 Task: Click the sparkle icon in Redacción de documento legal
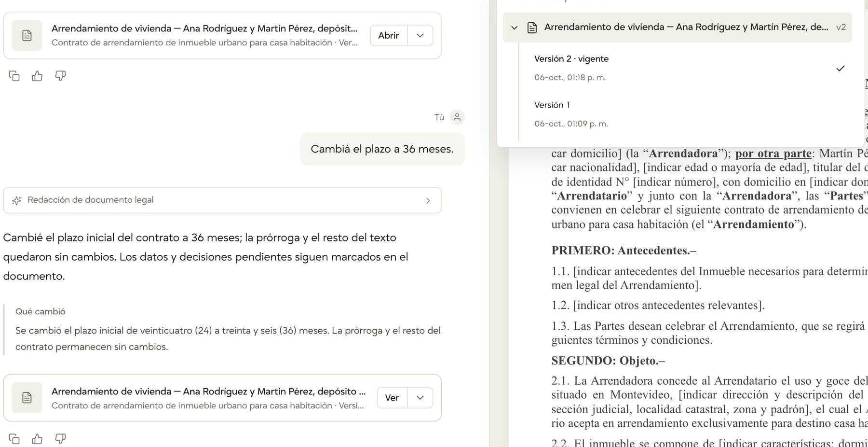17,200
